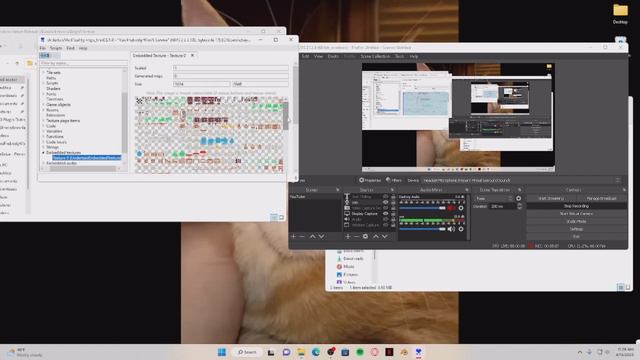
Task: Toggle visibility of Window Capture source
Action: (x=385, y=225)
